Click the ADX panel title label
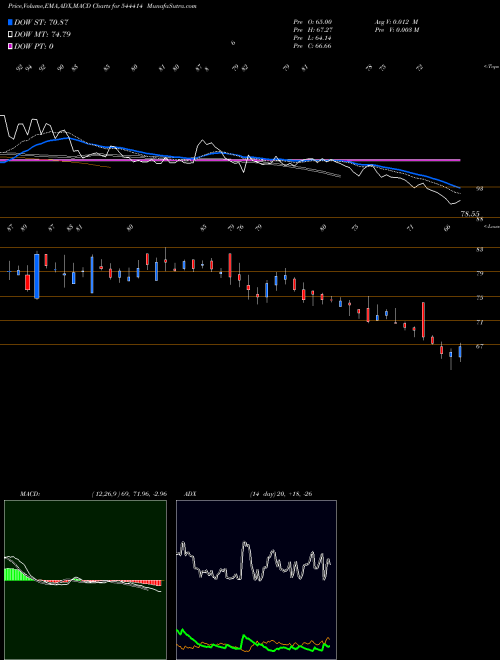 coord(190,494)
